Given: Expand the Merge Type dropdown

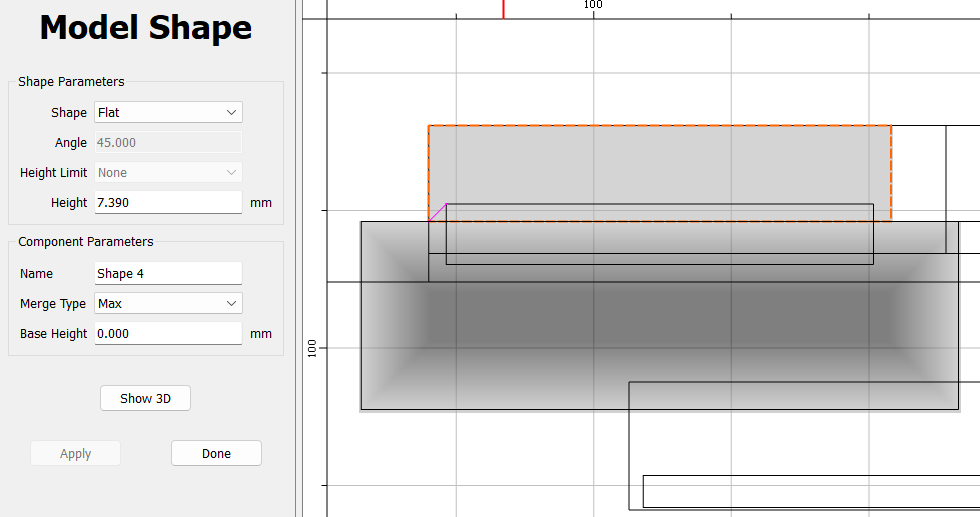Looking at the screenshot, I should pyautogui.click(x=168, y=303).
